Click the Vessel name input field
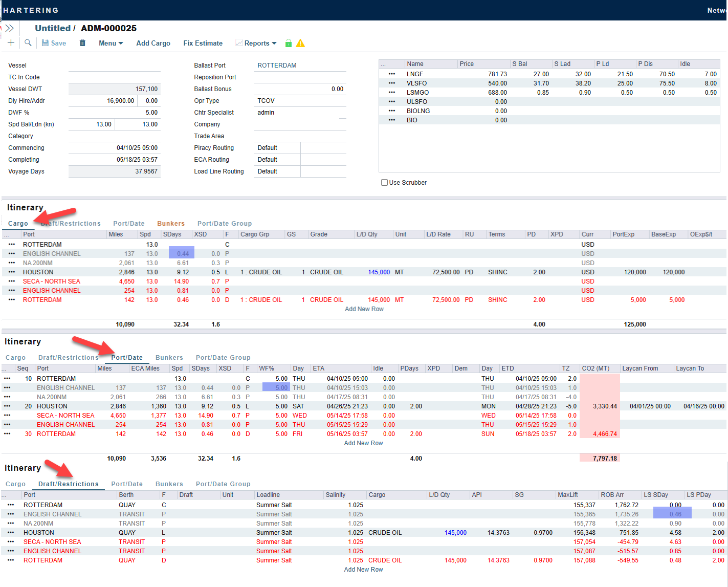 point(114,66)
